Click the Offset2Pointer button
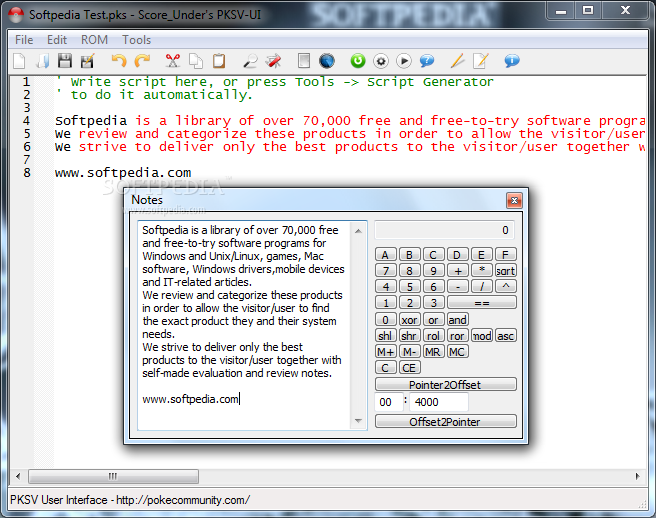 click(x=446, y=421)
